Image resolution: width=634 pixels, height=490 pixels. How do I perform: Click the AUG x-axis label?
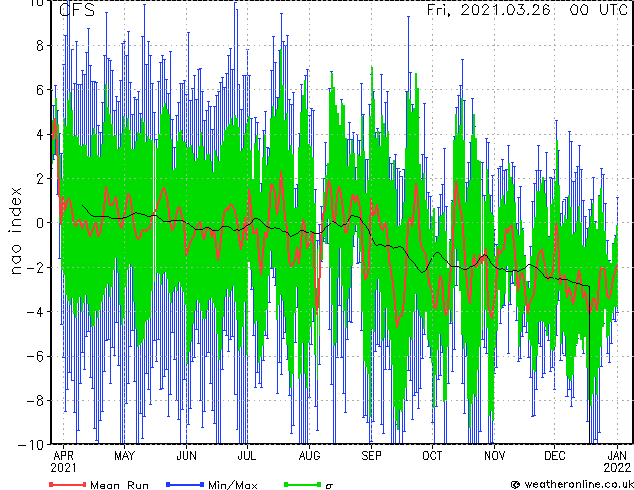pyautogui.click(x=309, y=456)
